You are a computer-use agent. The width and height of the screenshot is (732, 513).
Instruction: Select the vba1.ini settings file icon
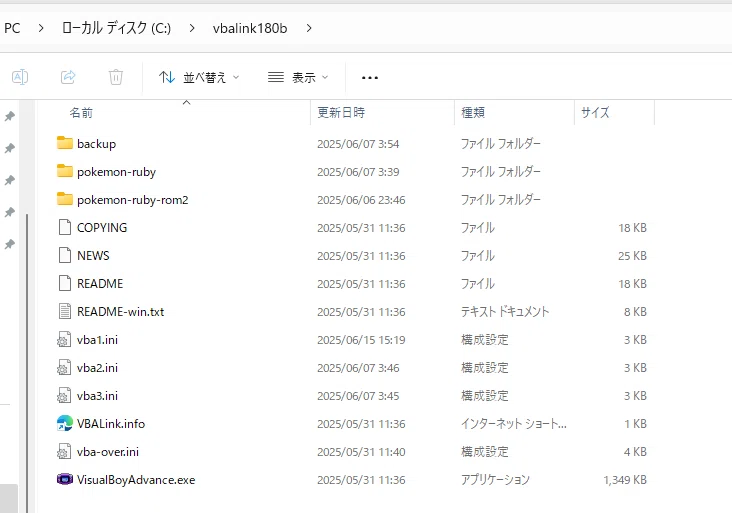coord(64,339)
